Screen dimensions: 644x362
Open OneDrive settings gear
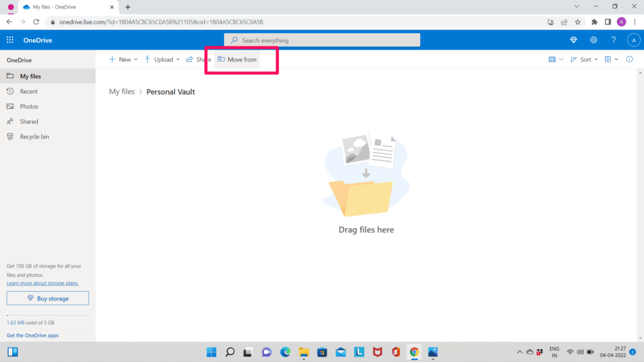(593, 40)
